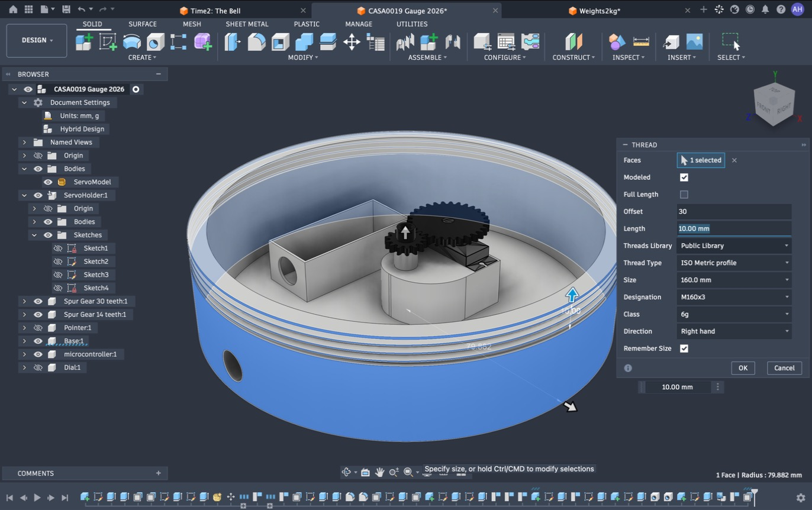This screenshot has height=510, width=812.
Task: Change the Direction dropdown from Right hand
Action: tap(734, 331)
